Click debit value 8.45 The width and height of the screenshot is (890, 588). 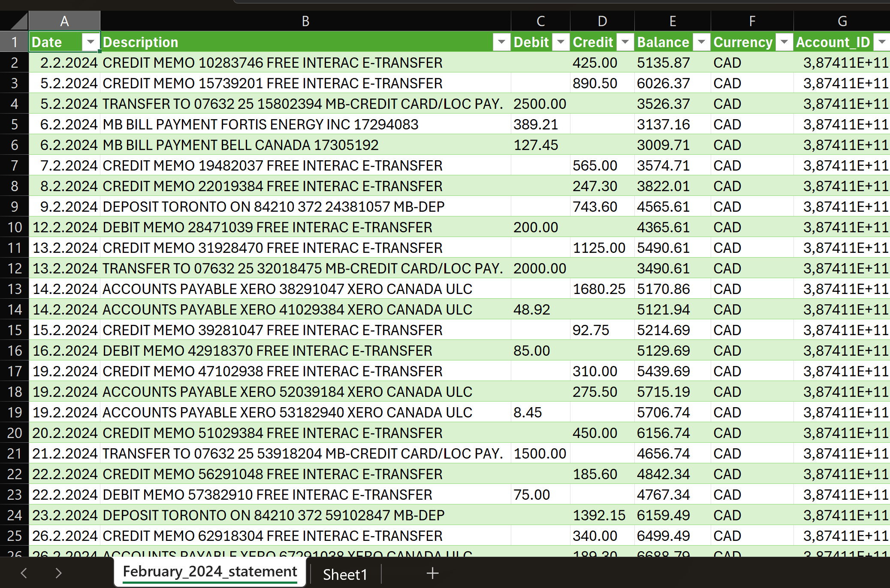pyautogui.click(x=540, y=412)
